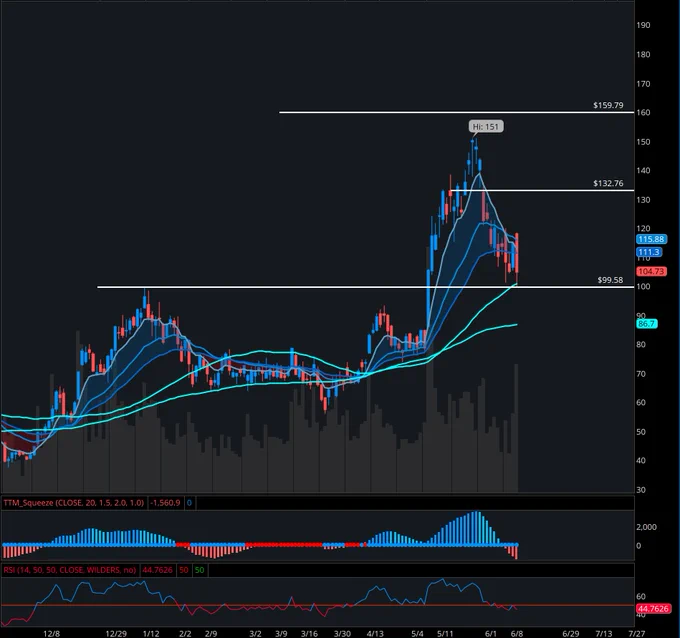Click the 5/4 date on time axis

click(x=417, y=633)
